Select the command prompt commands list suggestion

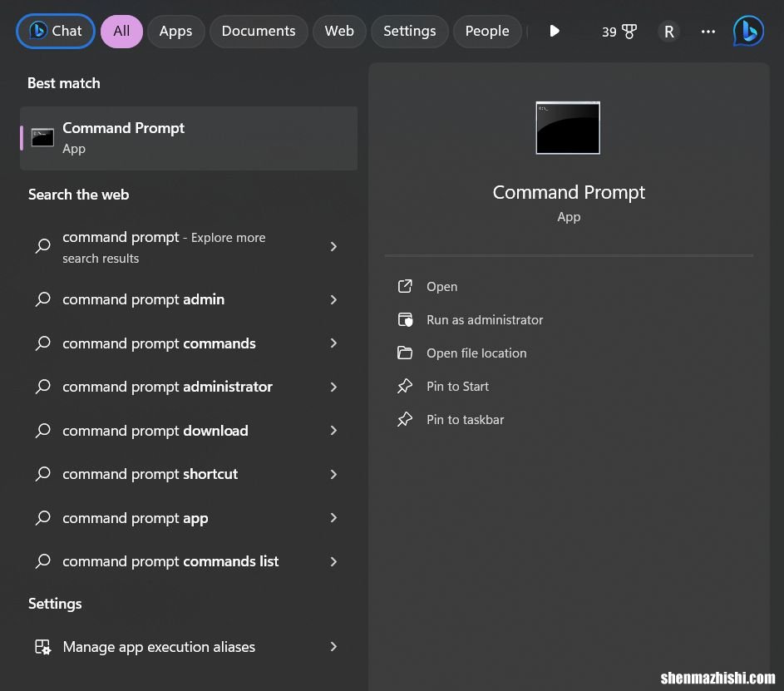(x=170, y=560)
